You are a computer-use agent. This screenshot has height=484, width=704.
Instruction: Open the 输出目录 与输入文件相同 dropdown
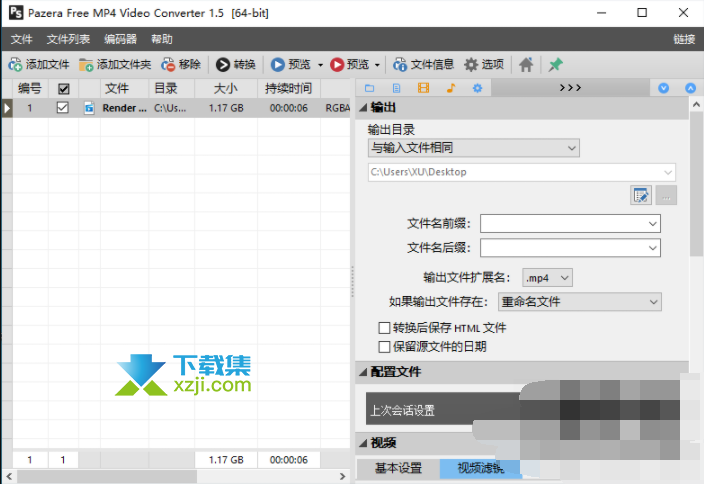coord(474,148)
